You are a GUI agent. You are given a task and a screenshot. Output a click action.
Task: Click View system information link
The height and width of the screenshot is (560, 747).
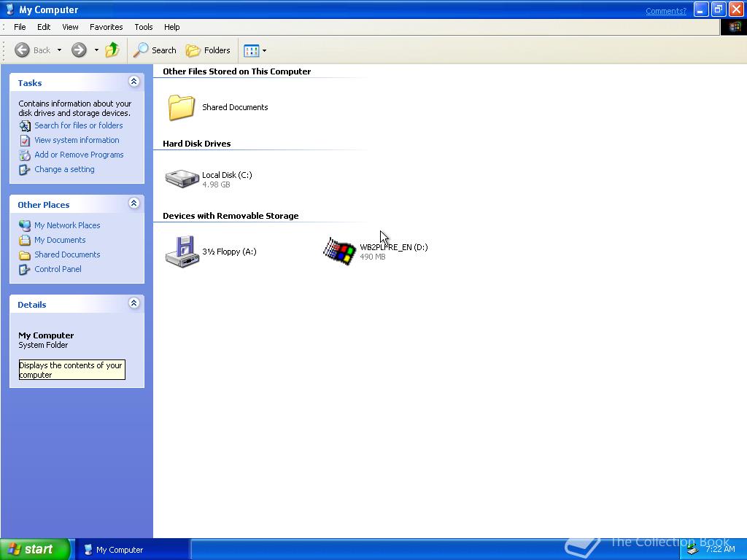(77, 140)
